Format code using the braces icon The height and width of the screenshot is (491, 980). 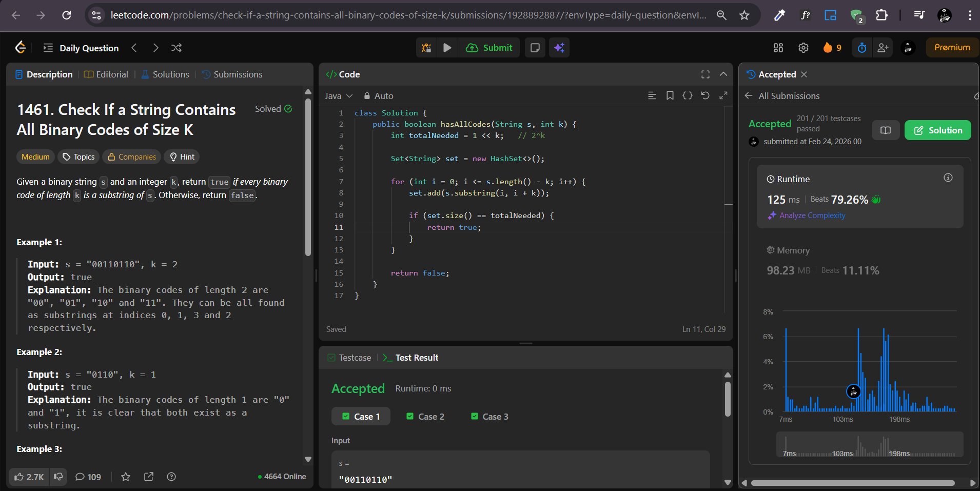(x=687, y=95)
